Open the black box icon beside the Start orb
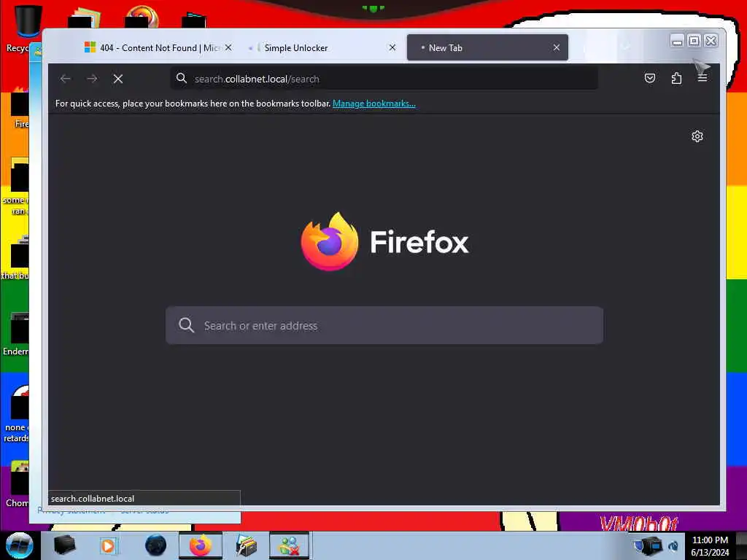 click(65, 545)
